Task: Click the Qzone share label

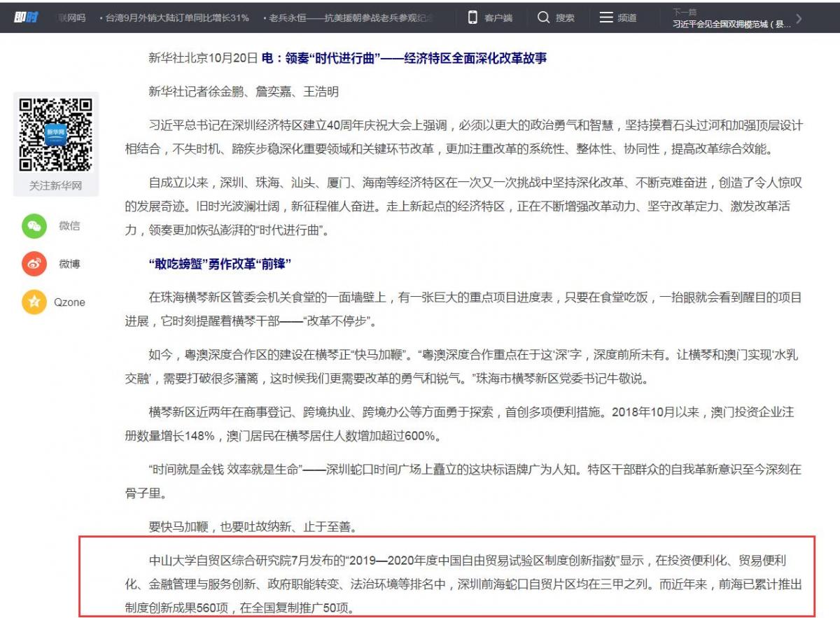Action: click(x=70, y=302)
